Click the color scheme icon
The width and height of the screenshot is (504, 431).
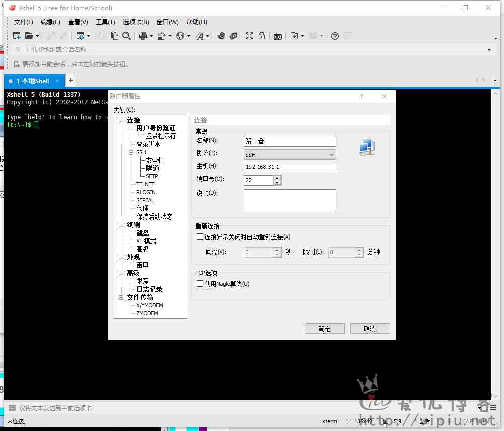click(161, 36)
